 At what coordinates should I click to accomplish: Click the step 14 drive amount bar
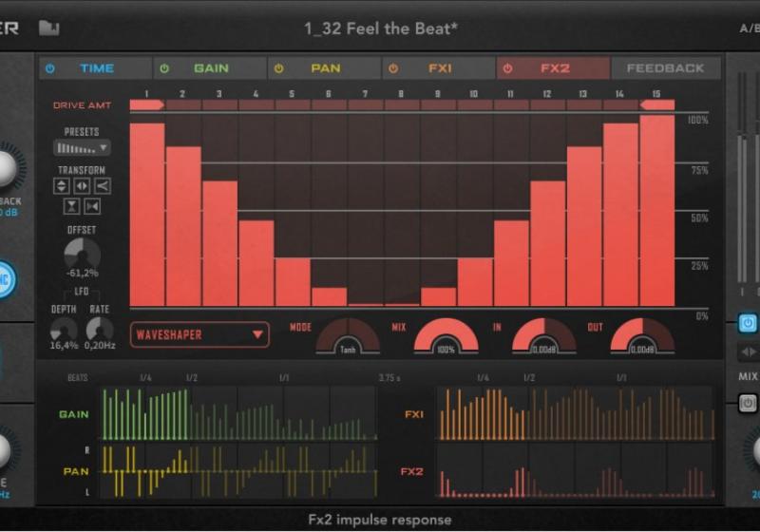coord(620,215)
